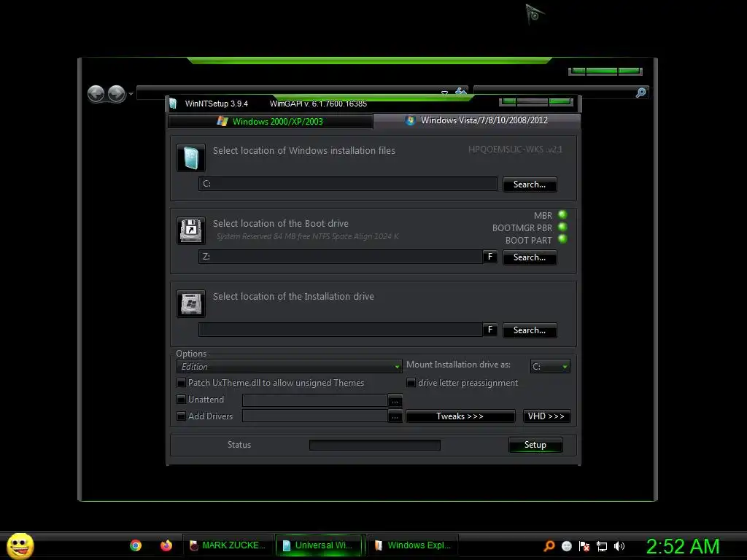Click the BOOTMGR PBR green status light

[562, 227]
